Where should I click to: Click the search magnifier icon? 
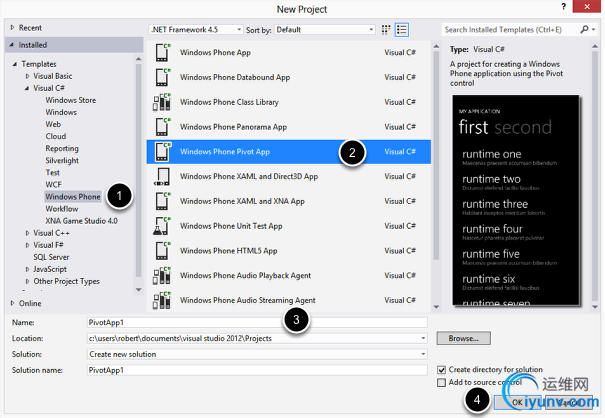(x=585, y=29)
